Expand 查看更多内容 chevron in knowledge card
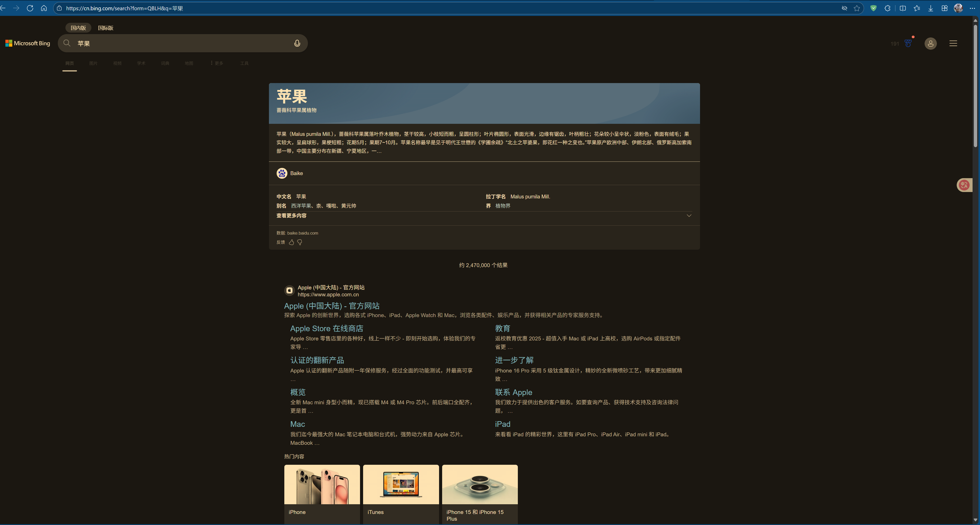The image size is (980, 525). (x=688, y=216)
